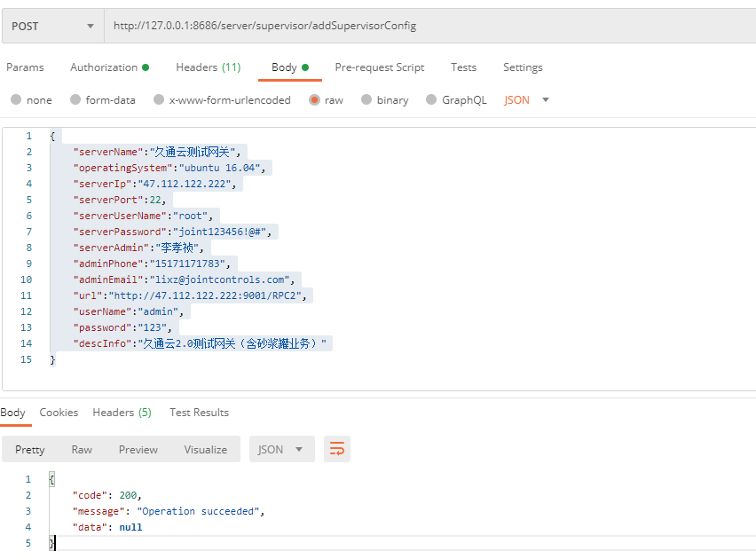Select the form-data radio option
Screen dimensions: 756x559
(x=75, y=100)
